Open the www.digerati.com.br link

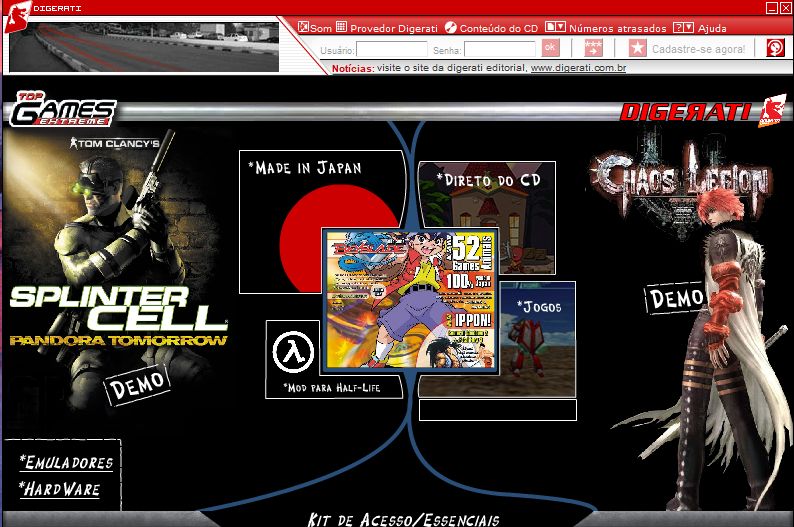tap(578, 68)
